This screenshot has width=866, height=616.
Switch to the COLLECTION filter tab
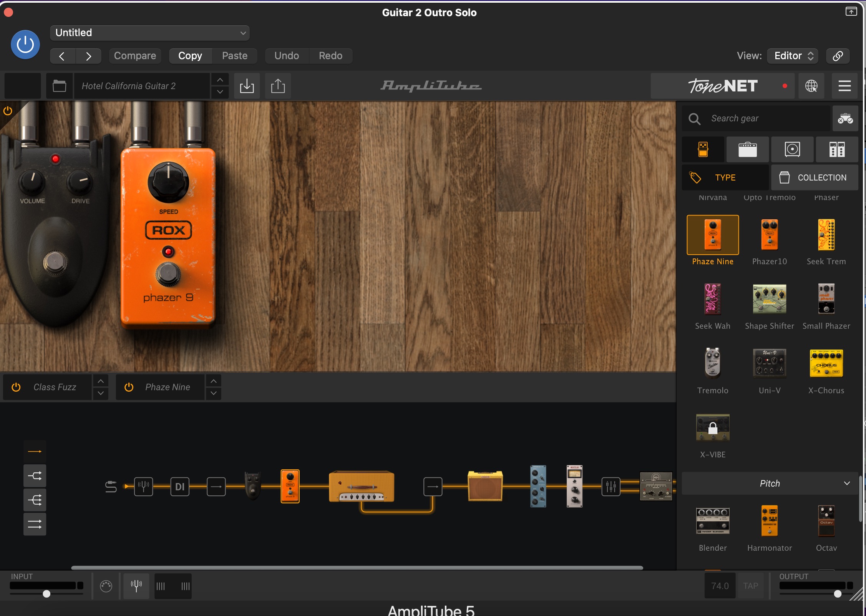click(815, 177)
